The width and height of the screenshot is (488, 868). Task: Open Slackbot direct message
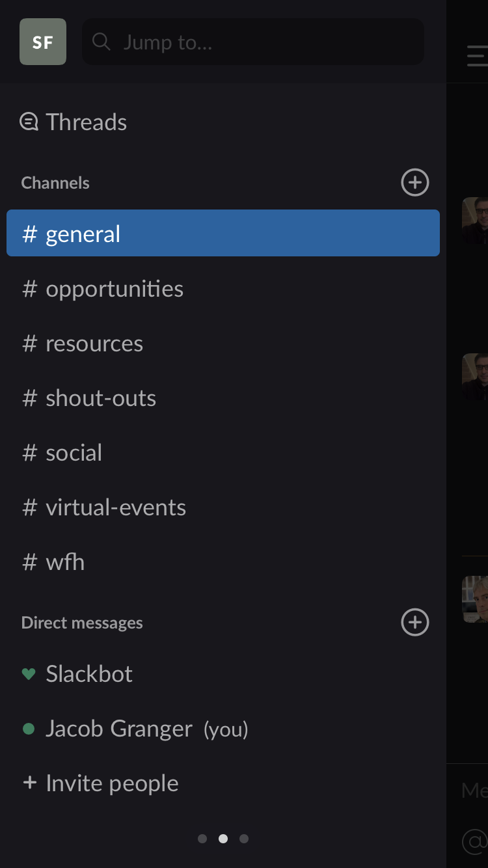[89, 674]
